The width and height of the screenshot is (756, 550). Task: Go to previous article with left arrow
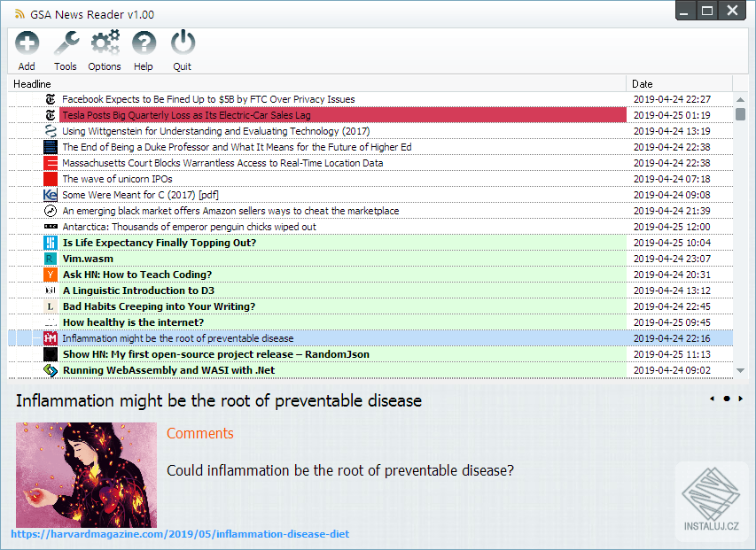(x=712, y=399)
